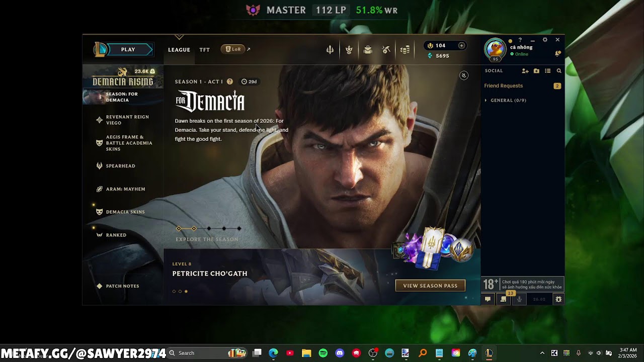This screenshot has width=644, height=362.
Task: Select Season: For Demacia menu item
Action: [x=123, y=97]
